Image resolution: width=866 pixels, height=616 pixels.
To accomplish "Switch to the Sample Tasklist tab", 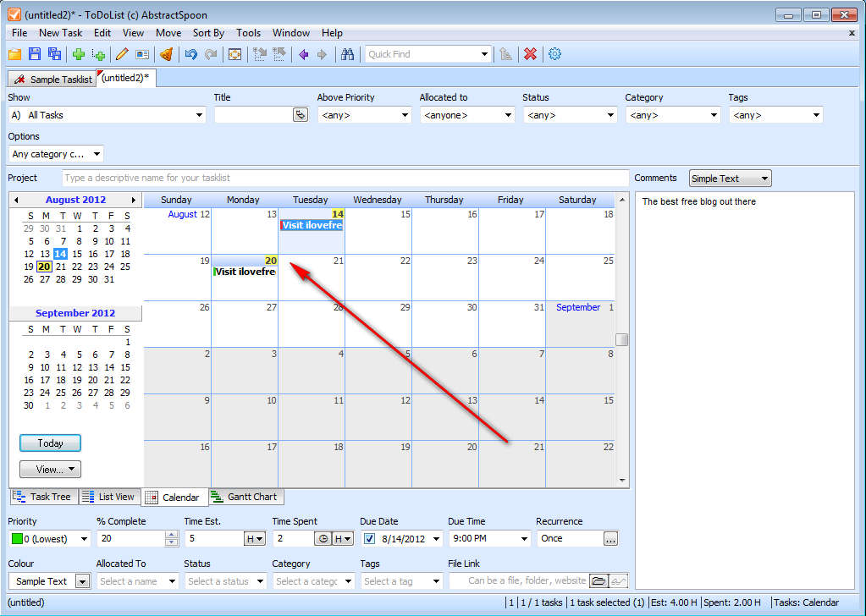I will [53, 80].
